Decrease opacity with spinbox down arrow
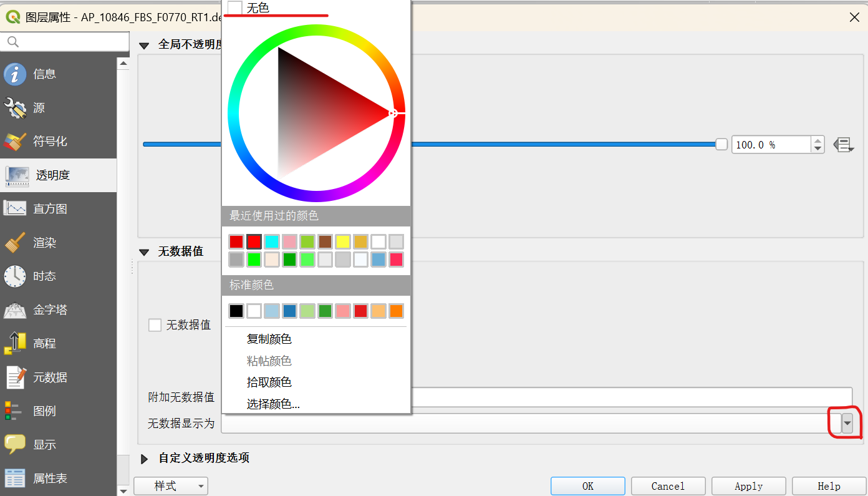The image size is (868, 496). pos(817,149)
